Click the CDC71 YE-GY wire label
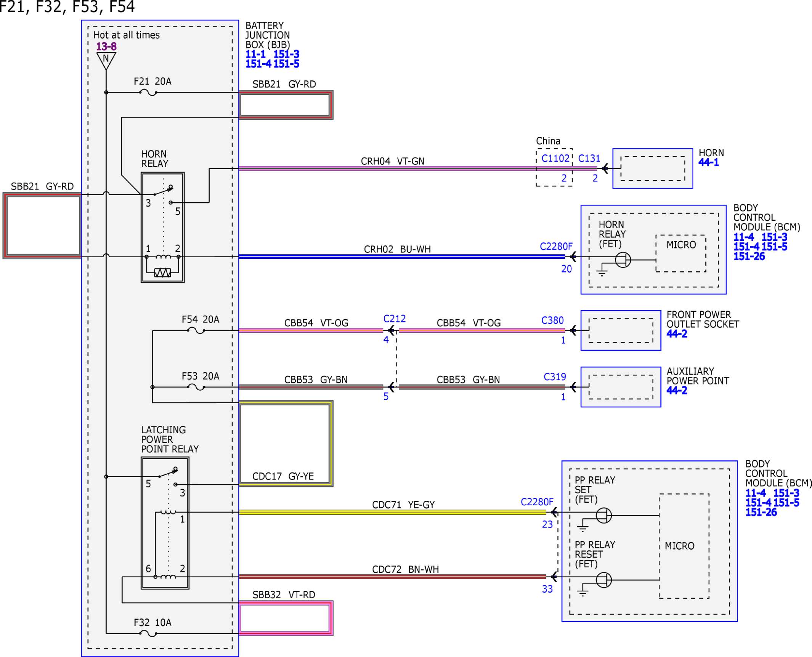 pos(403,505)
